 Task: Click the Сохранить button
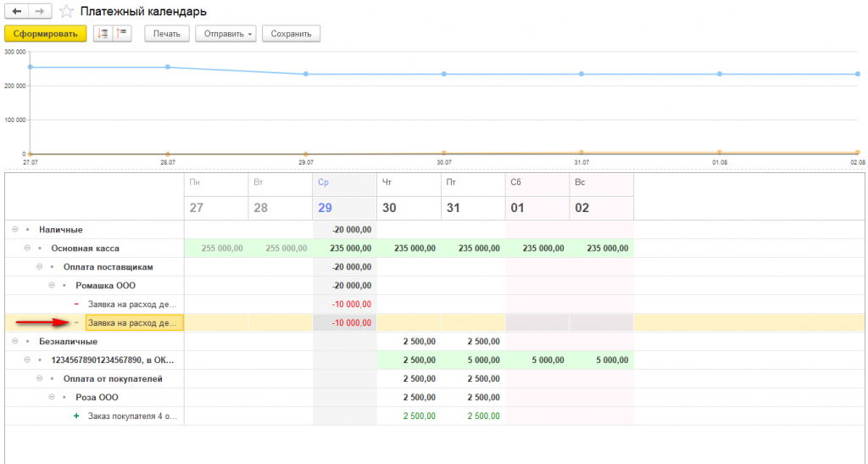pyautogui.click(x=292, y=34)
